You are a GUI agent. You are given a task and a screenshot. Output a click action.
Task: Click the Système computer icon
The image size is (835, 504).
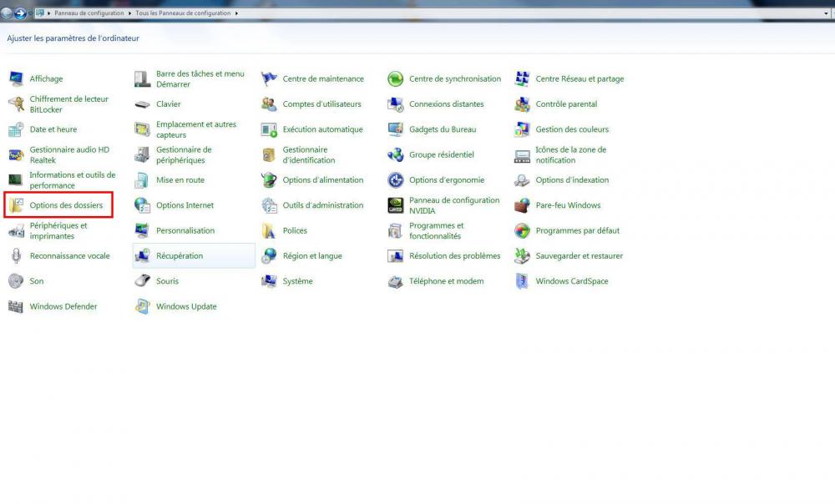(269, 281)
